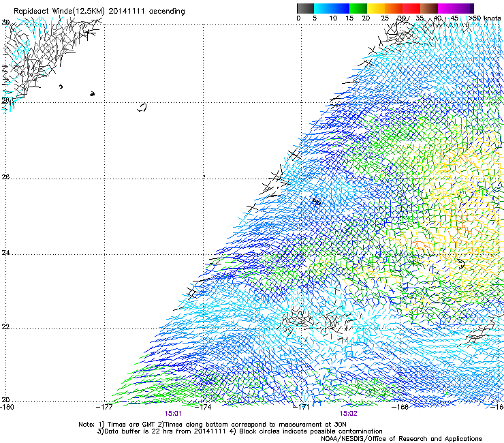Image resolution: width=504 pixels, height=443 pixels.
Task: Click the longitude label '-177'
Action: [104, 407]
